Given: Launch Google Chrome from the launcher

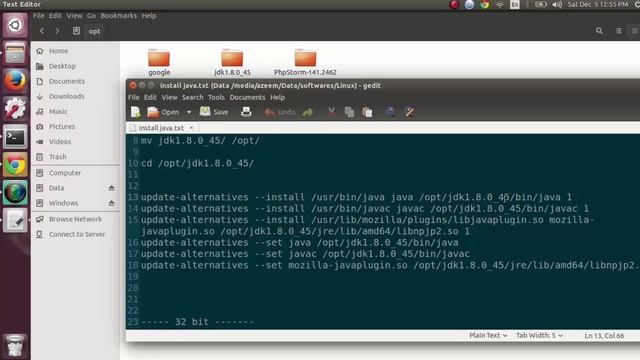Looking at the screenshot, I should (x=15, y=164).
